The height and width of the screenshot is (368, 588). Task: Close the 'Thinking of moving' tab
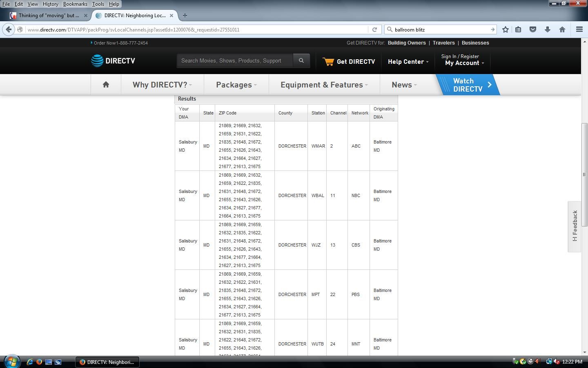point(86,16)
